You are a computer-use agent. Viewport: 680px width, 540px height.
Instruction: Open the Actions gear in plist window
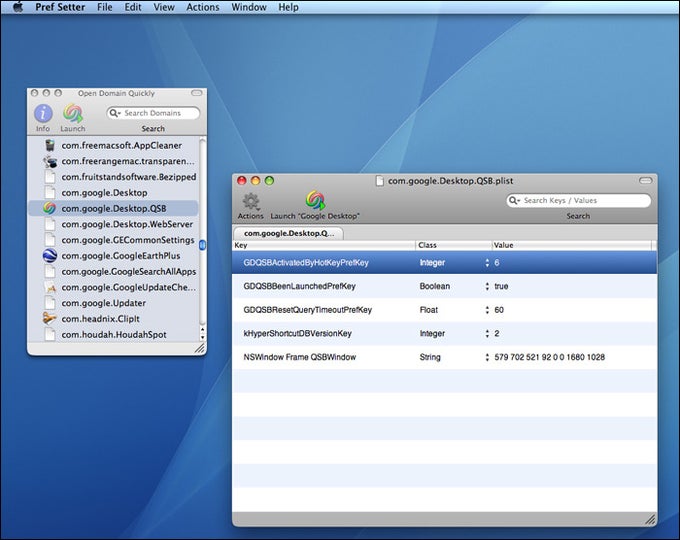(251, 202)
